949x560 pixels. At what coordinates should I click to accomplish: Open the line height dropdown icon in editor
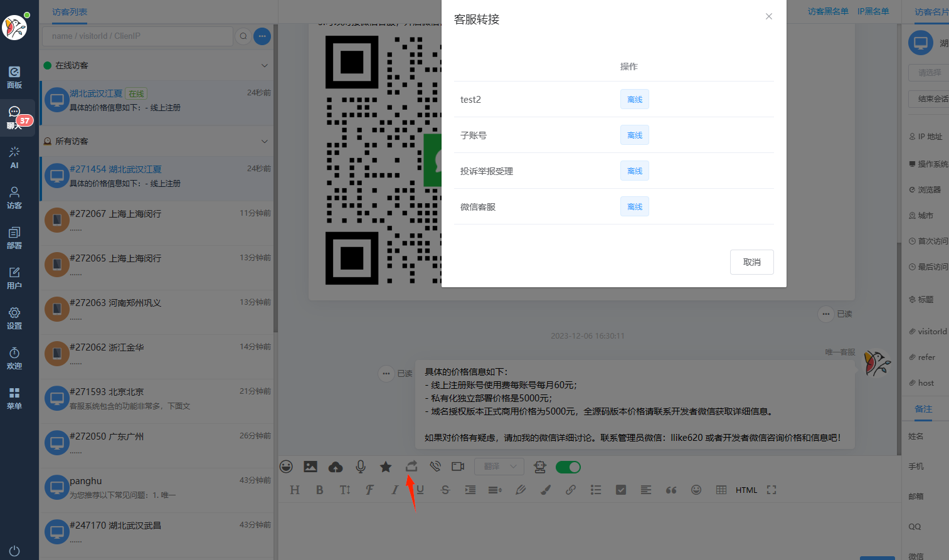click(x=496, y=490)
